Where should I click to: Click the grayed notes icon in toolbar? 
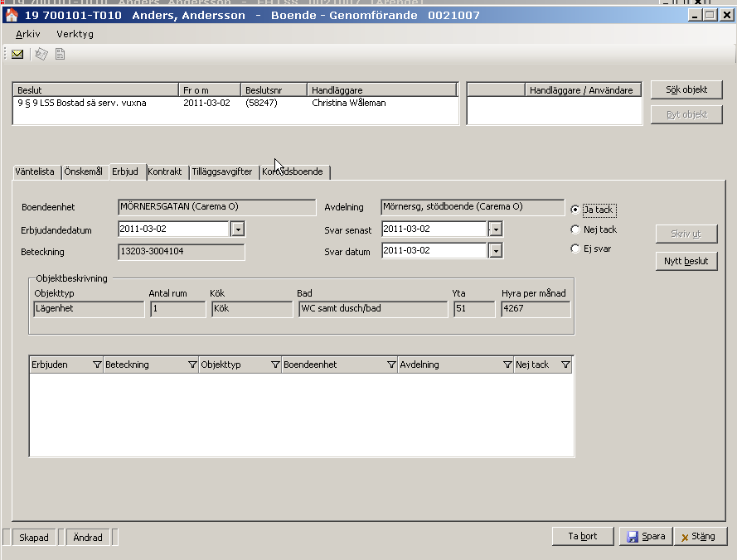[41, 54]
